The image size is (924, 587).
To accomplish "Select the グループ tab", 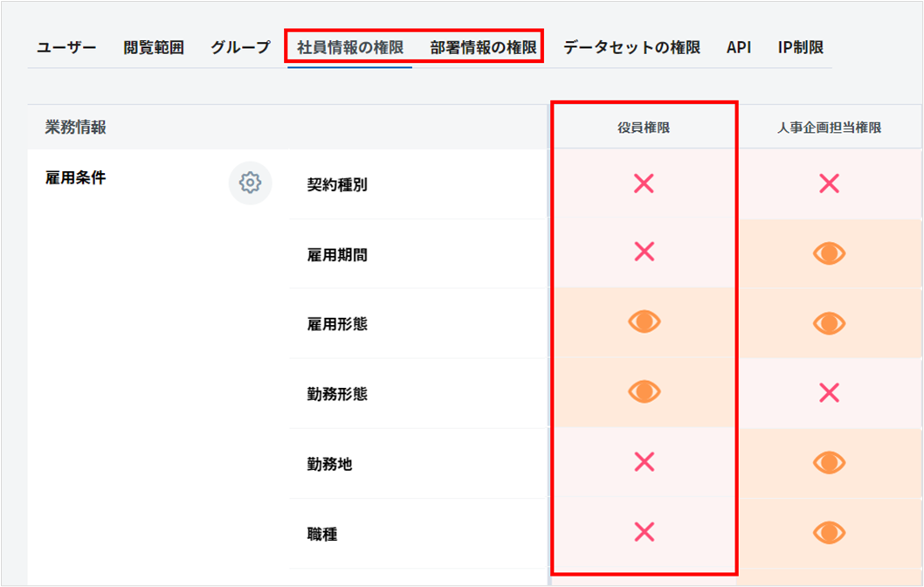I will pos(240,47).
